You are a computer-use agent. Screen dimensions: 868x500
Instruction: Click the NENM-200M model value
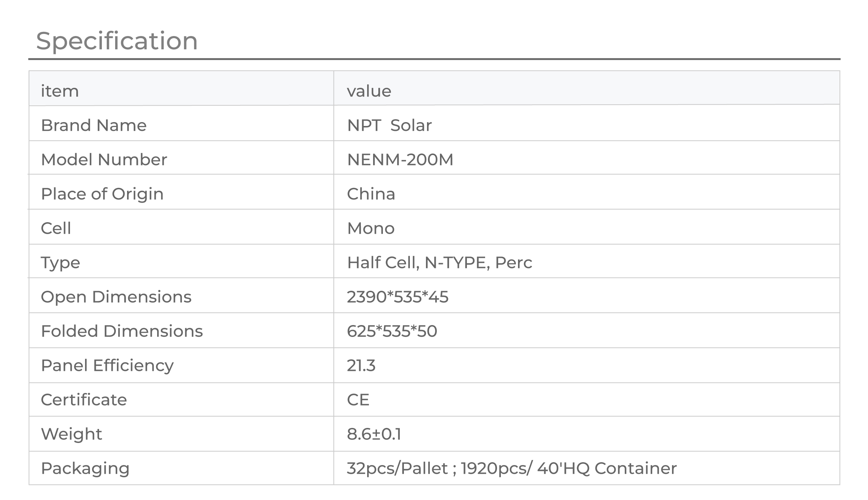(400, 160)
